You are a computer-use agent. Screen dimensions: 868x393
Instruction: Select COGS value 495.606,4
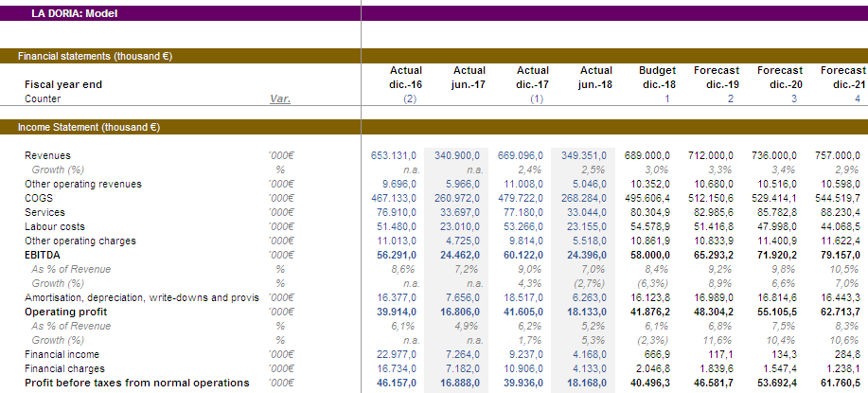647,198
